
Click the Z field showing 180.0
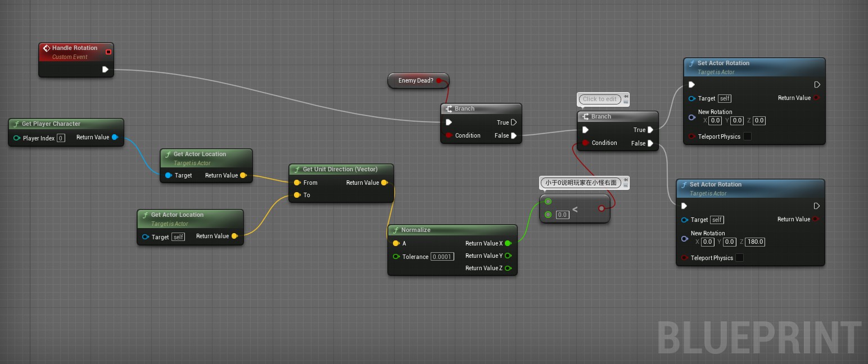click(x=755, y=242)
